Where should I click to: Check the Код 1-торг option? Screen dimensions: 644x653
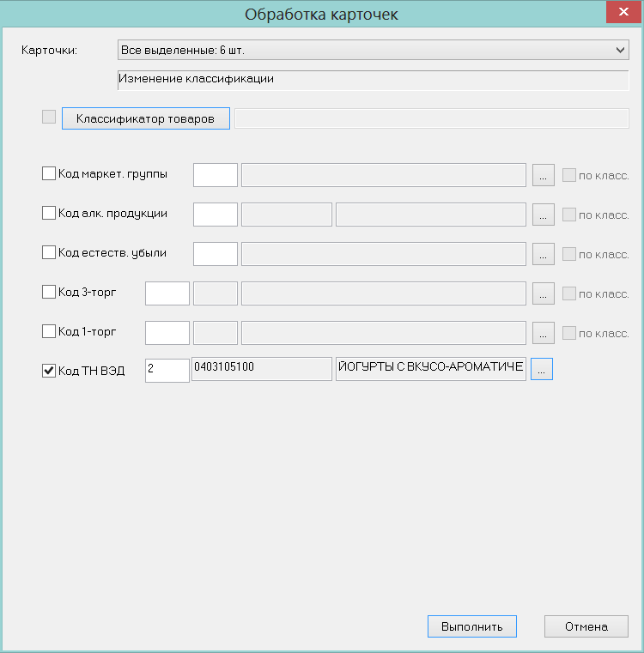click(x=49, y=331)
